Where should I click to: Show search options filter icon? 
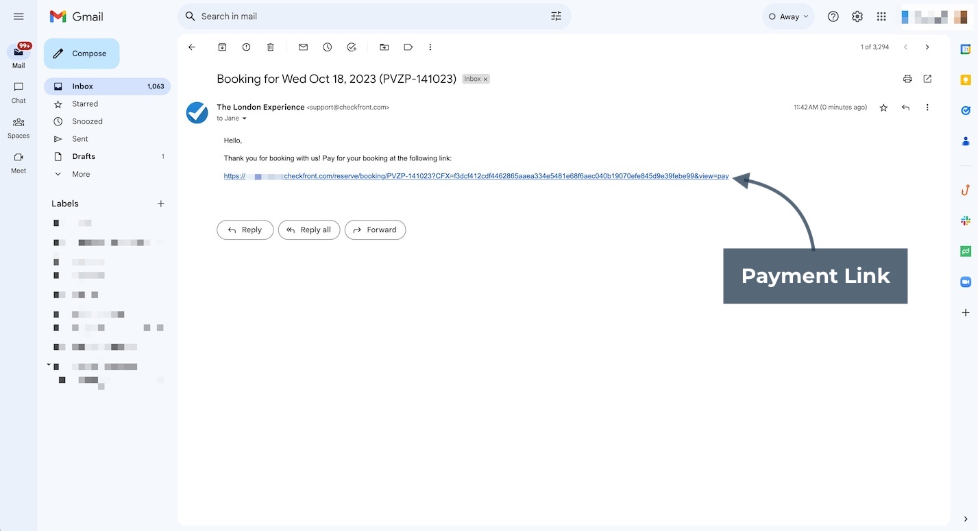[x=556, y=16]
